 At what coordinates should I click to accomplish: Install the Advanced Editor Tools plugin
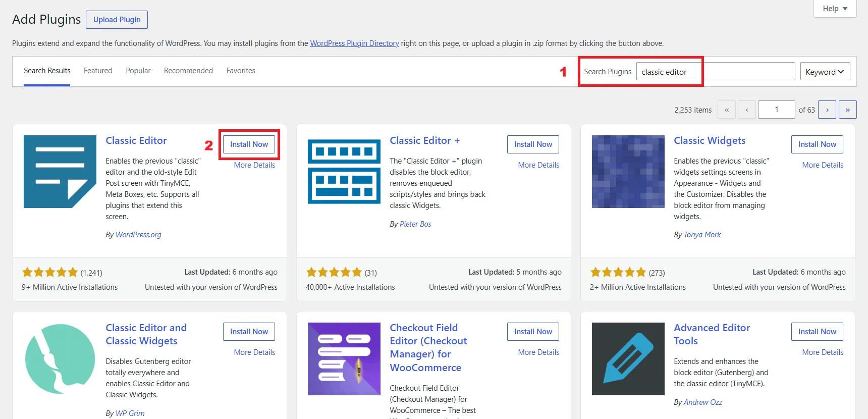(818, 332)
